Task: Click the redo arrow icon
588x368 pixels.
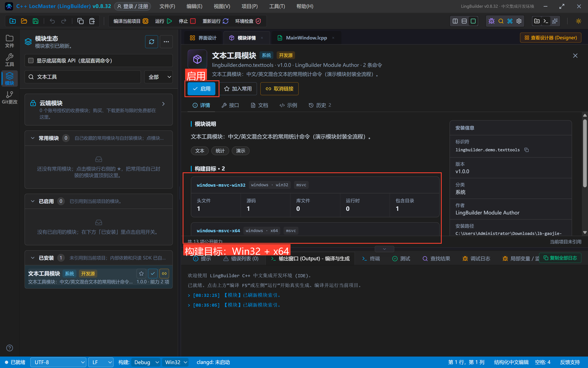Action: pos(64,21)
